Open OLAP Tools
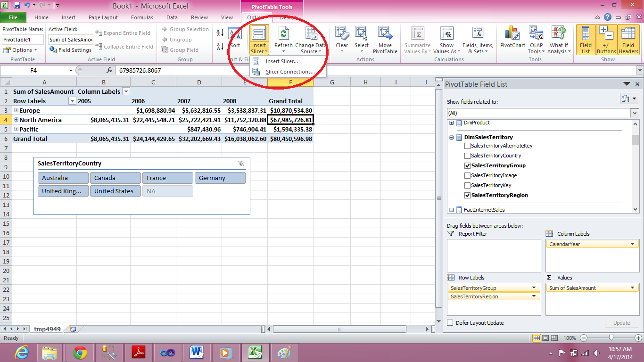 pyautogui.click(x=536, y=40)
